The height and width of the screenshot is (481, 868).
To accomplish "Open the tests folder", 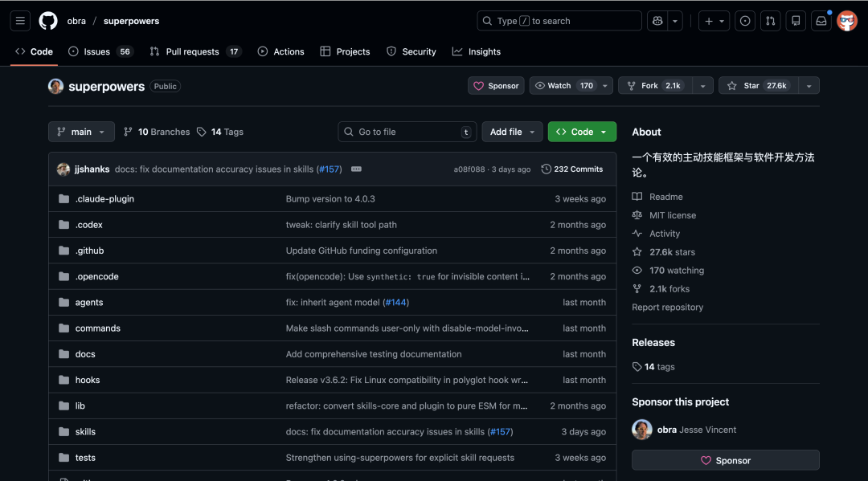I will 85,458.
